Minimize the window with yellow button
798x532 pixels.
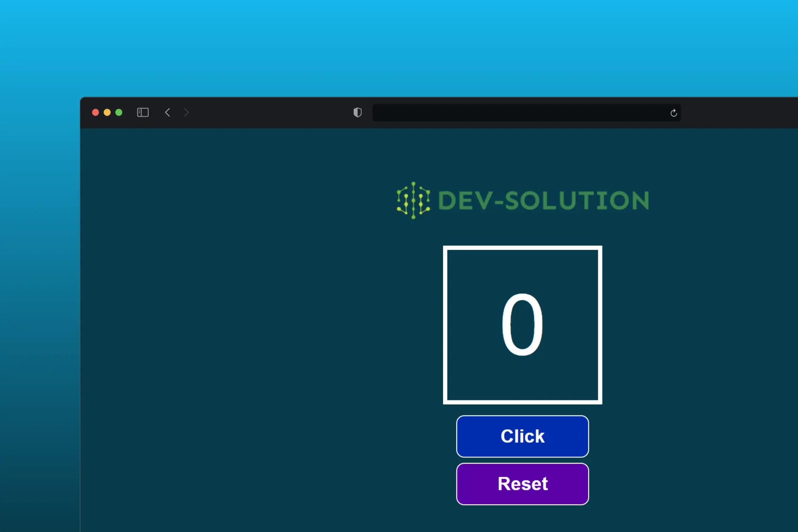click(107, 112)
